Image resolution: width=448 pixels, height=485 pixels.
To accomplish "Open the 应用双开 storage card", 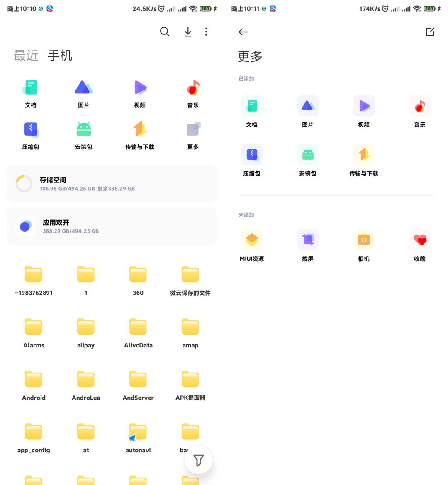I will (x=112, y=226).
